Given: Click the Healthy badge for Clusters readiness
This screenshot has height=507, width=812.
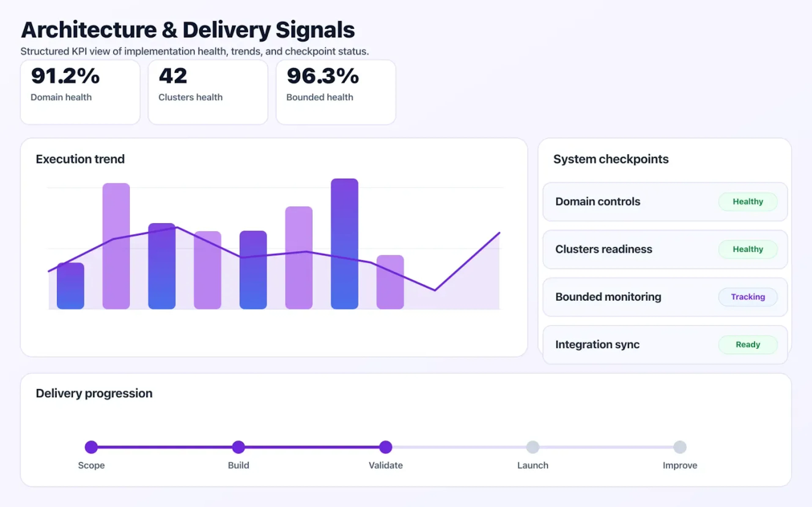Looking at the screenshot, I should [748, 249].
